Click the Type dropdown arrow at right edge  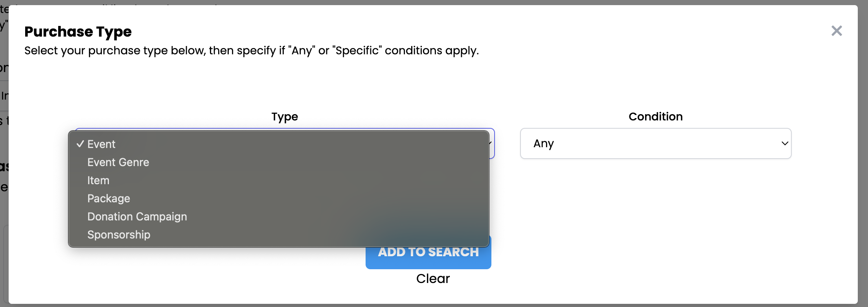pos(491,143)
